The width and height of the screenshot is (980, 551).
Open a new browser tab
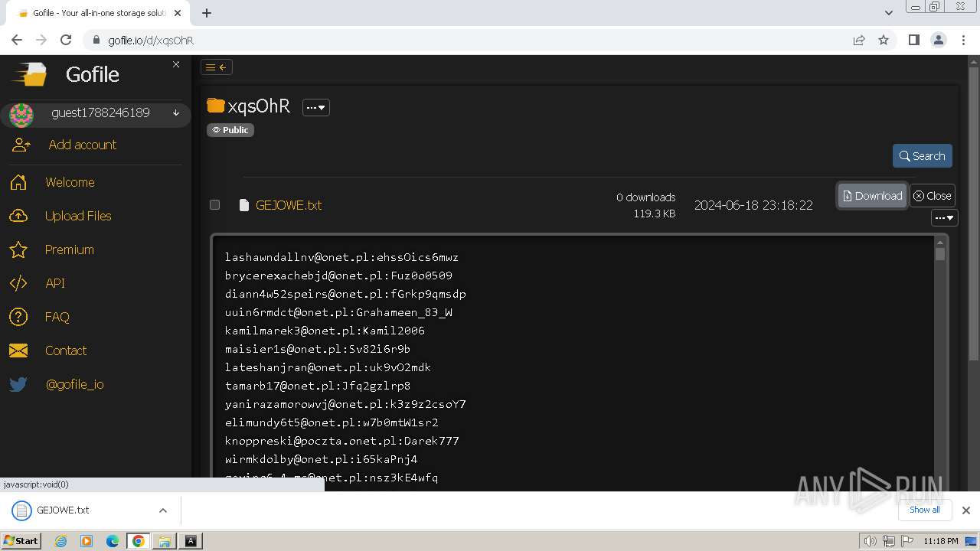tap(207, 13)
